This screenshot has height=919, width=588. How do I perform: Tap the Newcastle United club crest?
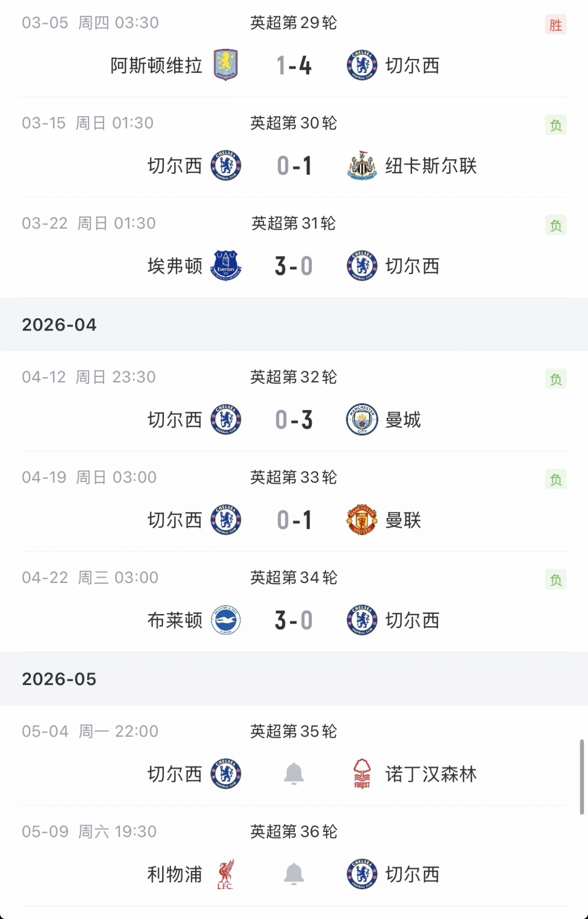(x=362, y=166)
